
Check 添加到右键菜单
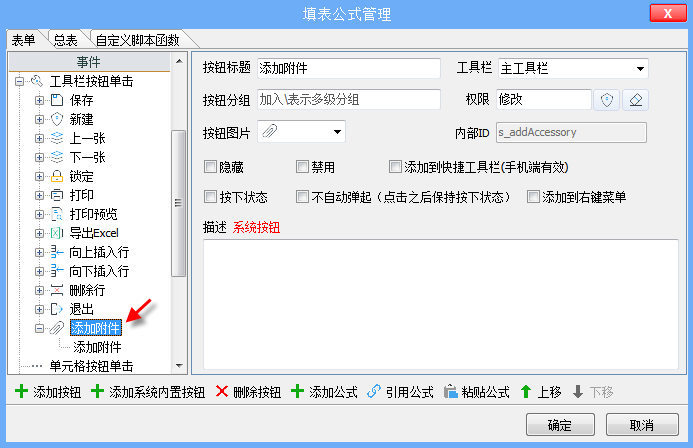(x=533, y=197)
